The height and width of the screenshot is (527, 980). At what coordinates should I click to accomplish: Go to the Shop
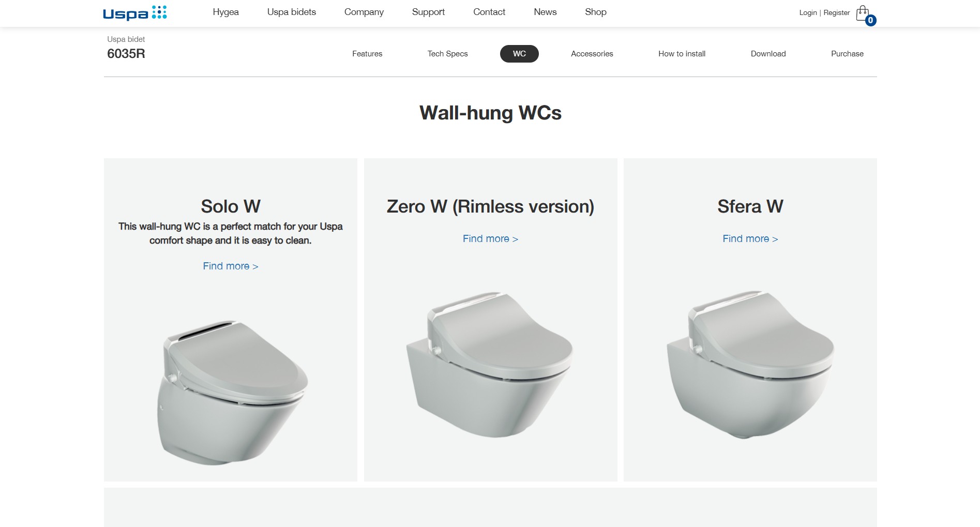click(596, 12)
